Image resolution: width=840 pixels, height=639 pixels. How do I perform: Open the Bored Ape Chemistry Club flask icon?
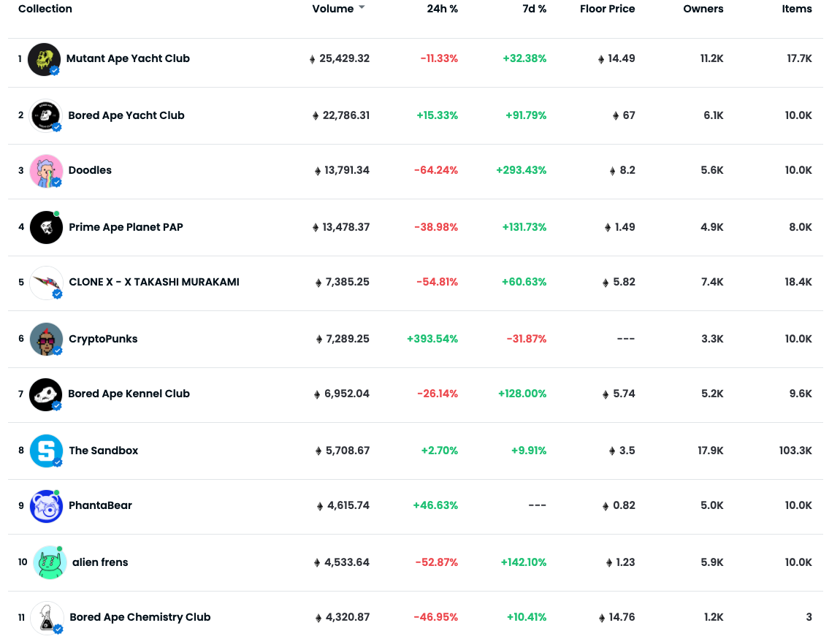point(47,618)
